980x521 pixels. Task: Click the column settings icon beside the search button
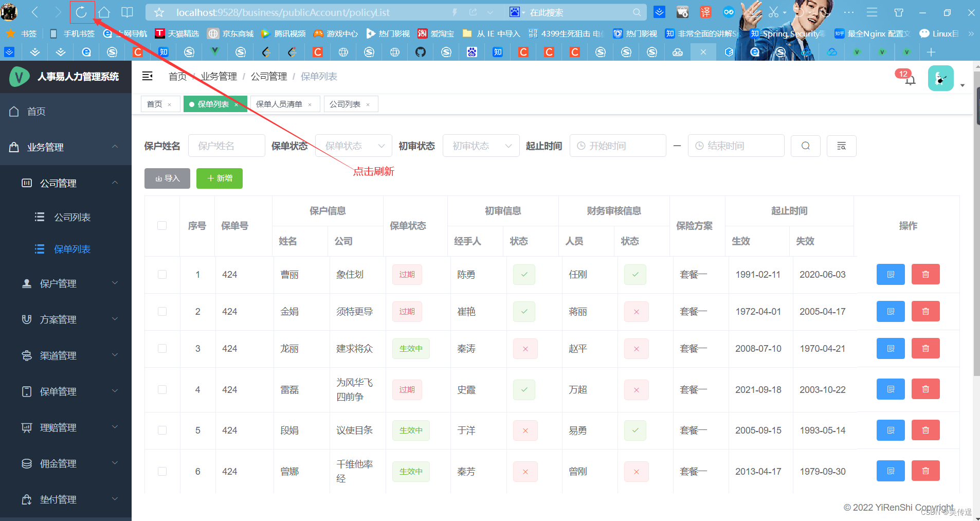coord(841,146)
